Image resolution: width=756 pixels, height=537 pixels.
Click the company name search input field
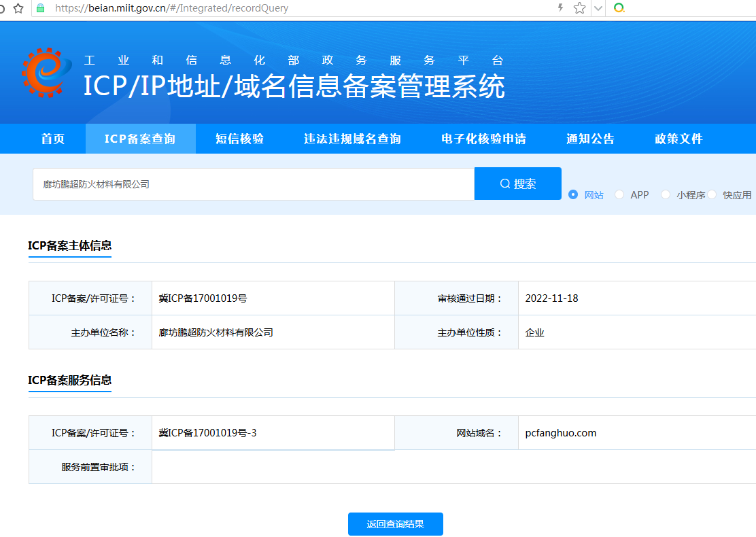click(254, 184)
